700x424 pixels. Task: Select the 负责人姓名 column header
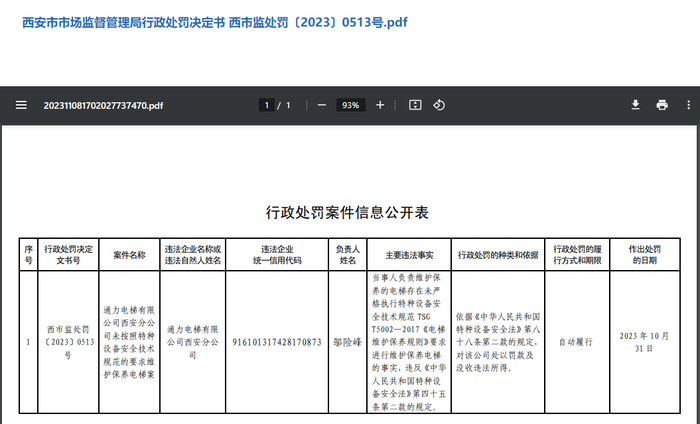pos(348,255)
